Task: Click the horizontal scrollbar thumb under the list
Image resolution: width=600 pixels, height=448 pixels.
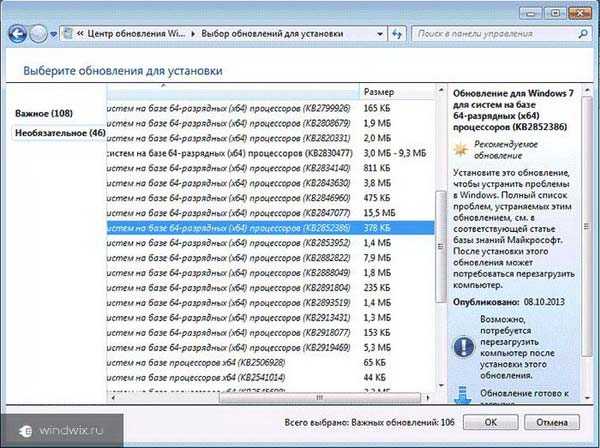Action: point(320,398)
